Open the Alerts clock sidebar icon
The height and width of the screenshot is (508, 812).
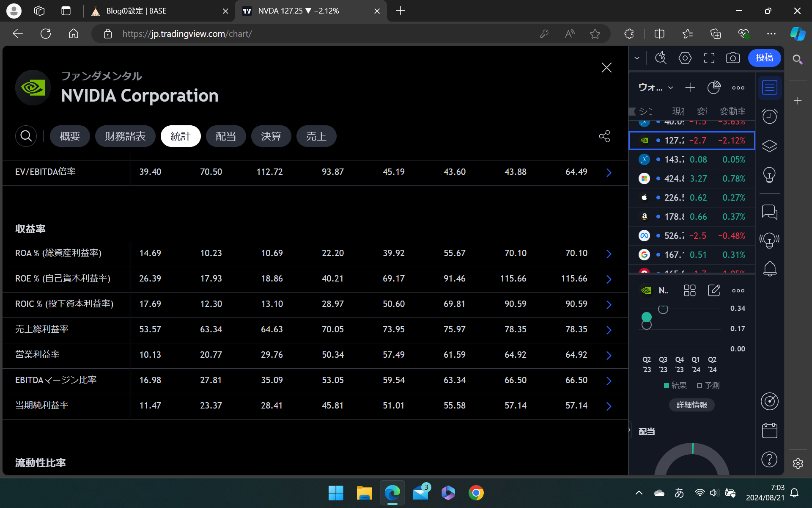770,116
